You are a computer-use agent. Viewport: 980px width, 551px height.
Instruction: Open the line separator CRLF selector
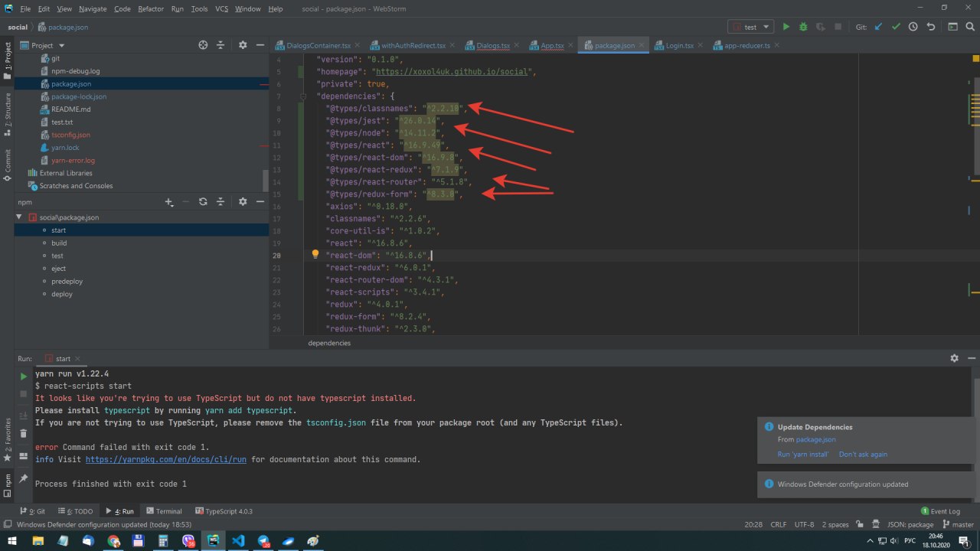778,525
